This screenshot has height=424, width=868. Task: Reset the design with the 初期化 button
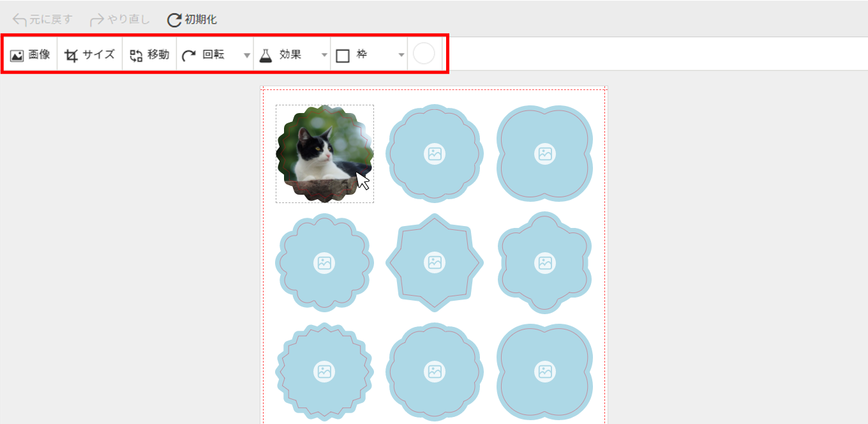(x=192, y=20)
